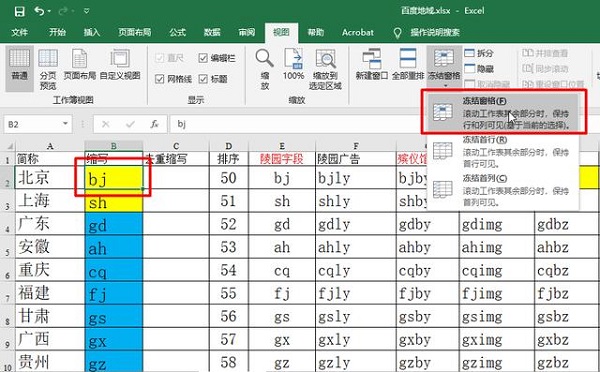The width and height of the screenshot is (600, 372).
Task: Click the 排序 header cell
Action: [228, 158]
